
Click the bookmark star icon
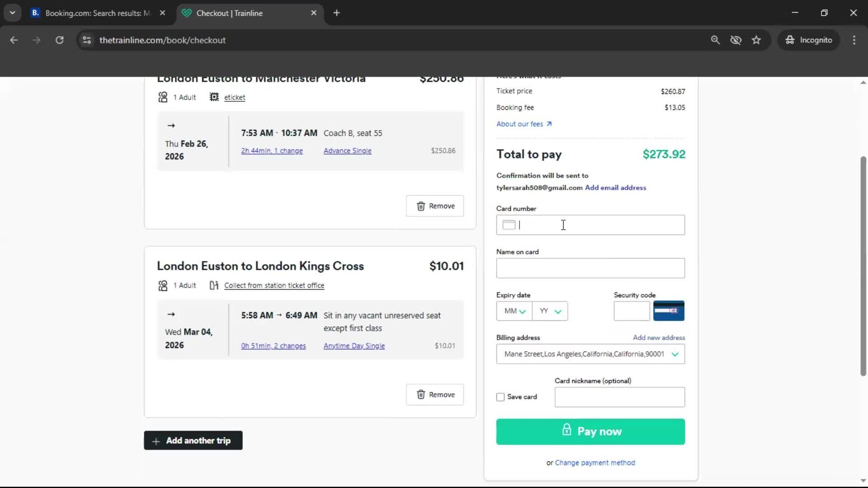point(756,40)
